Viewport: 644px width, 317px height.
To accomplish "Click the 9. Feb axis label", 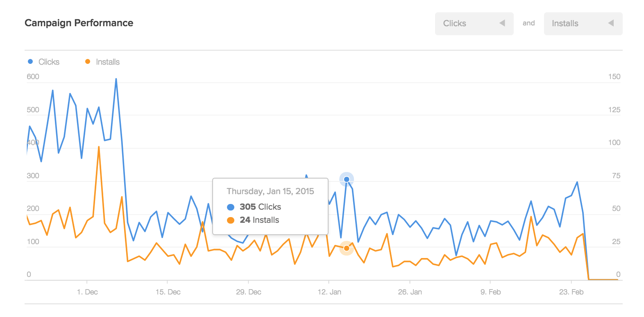I will click(491, 292).
